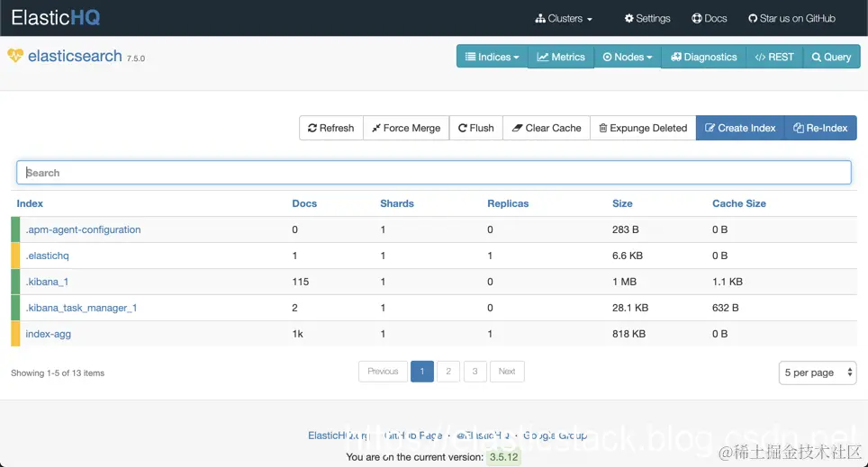Viewport: 868px width, 467px height.
Task: Click the Clear Cache button
Action: pyautogui.click(x=547, y=128)
